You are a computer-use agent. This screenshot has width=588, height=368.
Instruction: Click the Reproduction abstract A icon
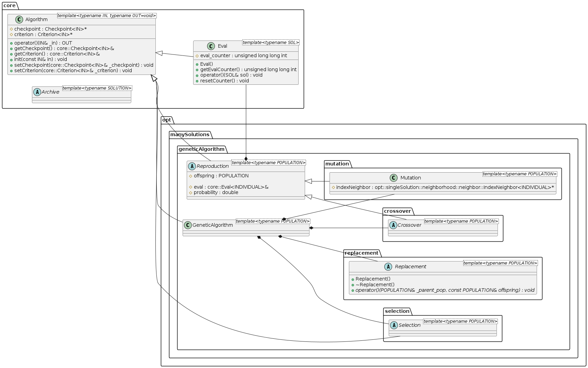pyautogui.click(x=192, y=166)
